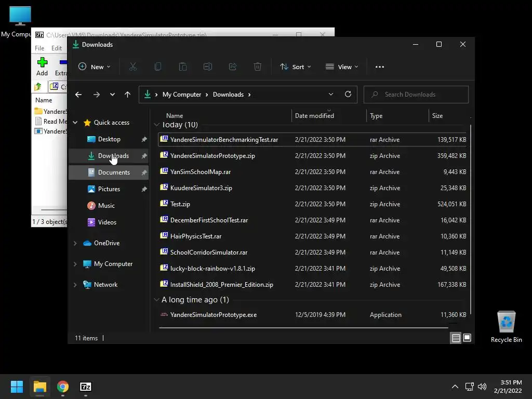Select KuudereSimulator3.zip file
This screenshot has height=399, width=532.
click(312, 188)
